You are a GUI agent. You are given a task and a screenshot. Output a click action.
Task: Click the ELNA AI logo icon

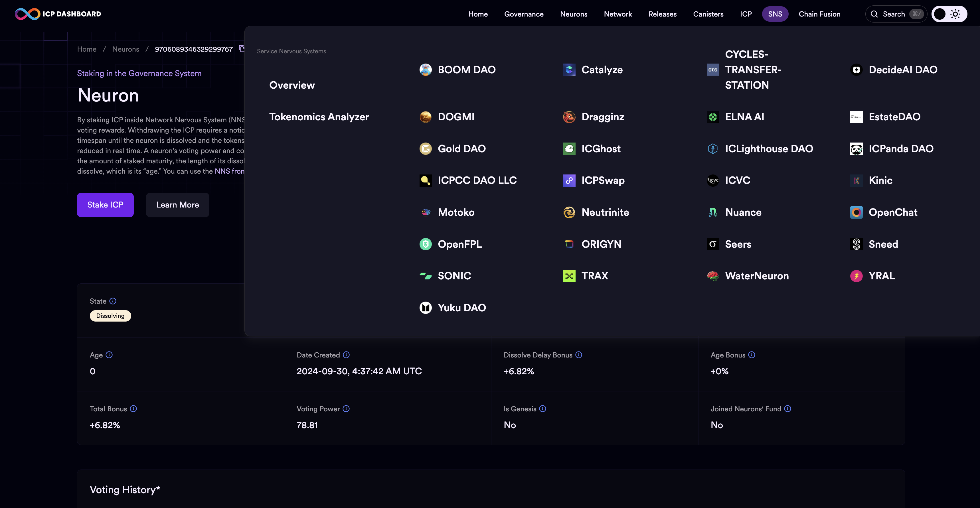point(712,117)
